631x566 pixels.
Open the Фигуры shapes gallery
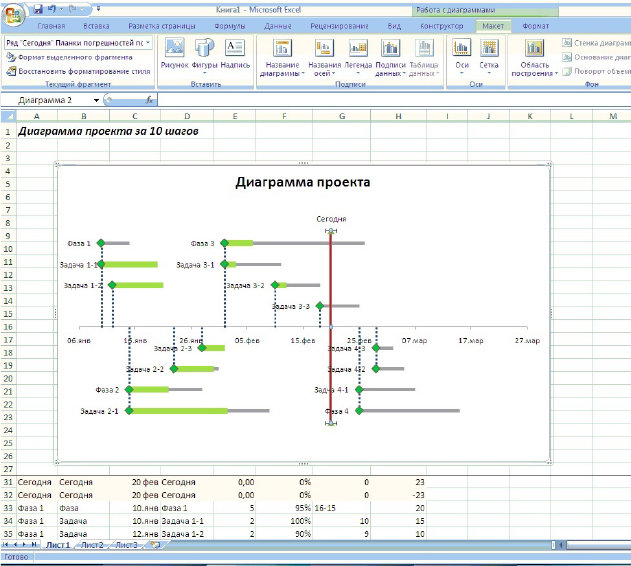click(205, 56)
